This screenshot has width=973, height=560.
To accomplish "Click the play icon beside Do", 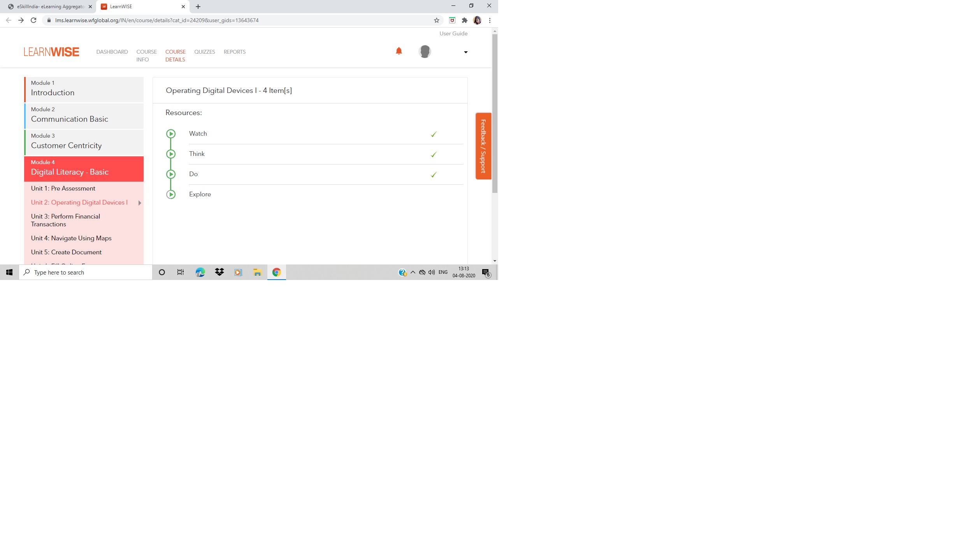I will coord(171,174).
